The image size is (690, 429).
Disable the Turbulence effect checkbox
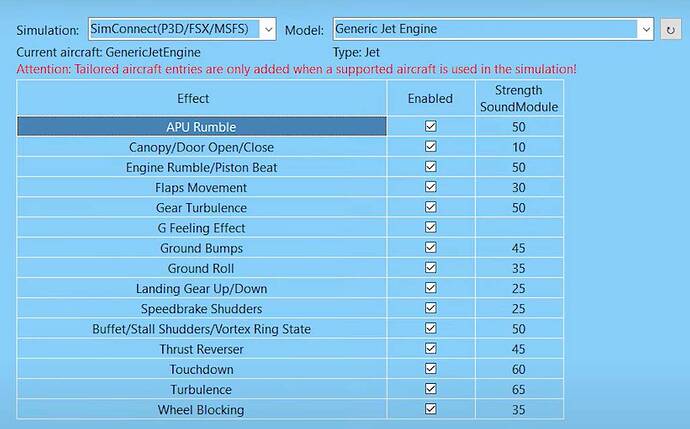pos(430,389)
